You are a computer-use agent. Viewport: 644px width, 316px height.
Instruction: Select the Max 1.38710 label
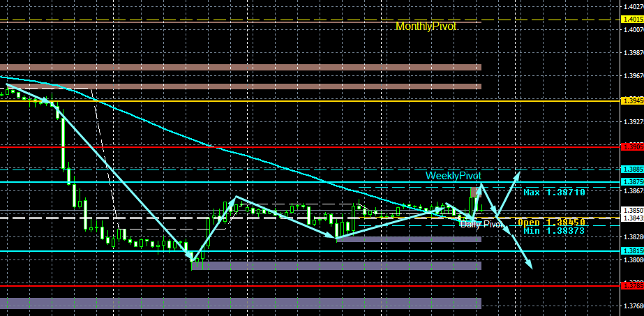554,192
